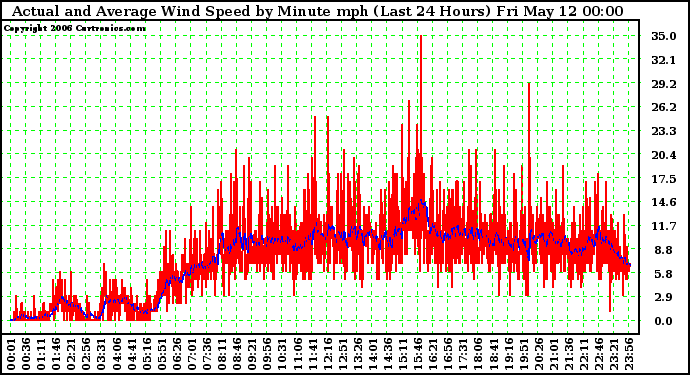
Task: Click the 18:41 time label
Action: (493, 354)
